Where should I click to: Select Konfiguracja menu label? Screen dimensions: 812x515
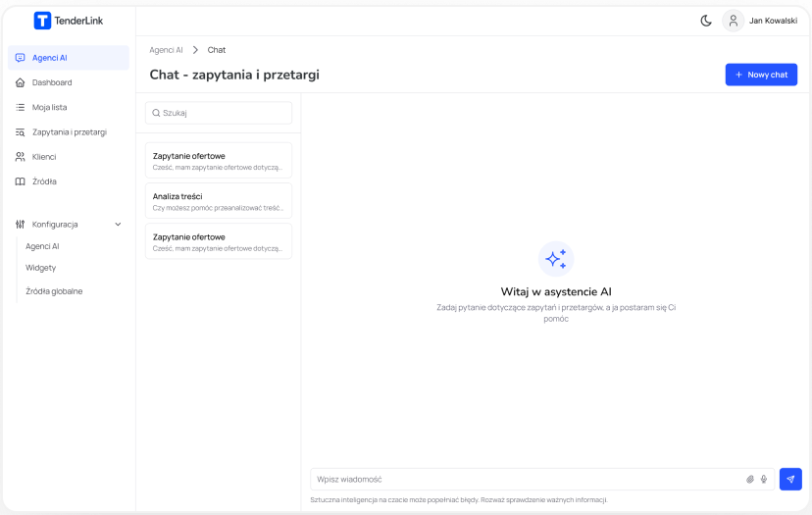[55, 225]
